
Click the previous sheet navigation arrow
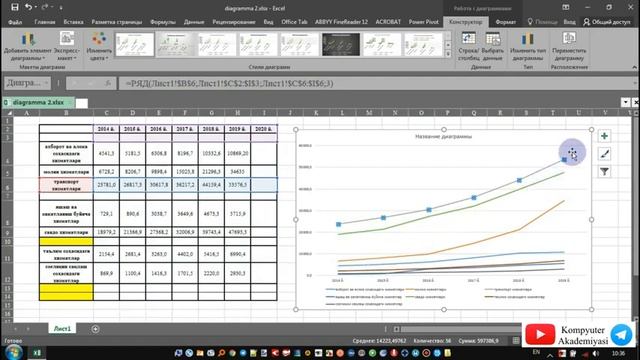point(16,329)
